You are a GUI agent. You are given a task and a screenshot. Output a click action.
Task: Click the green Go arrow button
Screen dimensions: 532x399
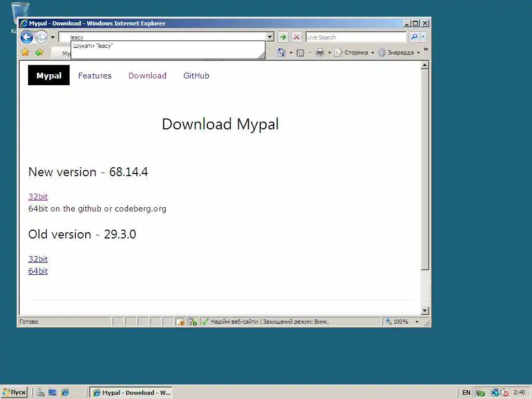click(x=283, y=37)
